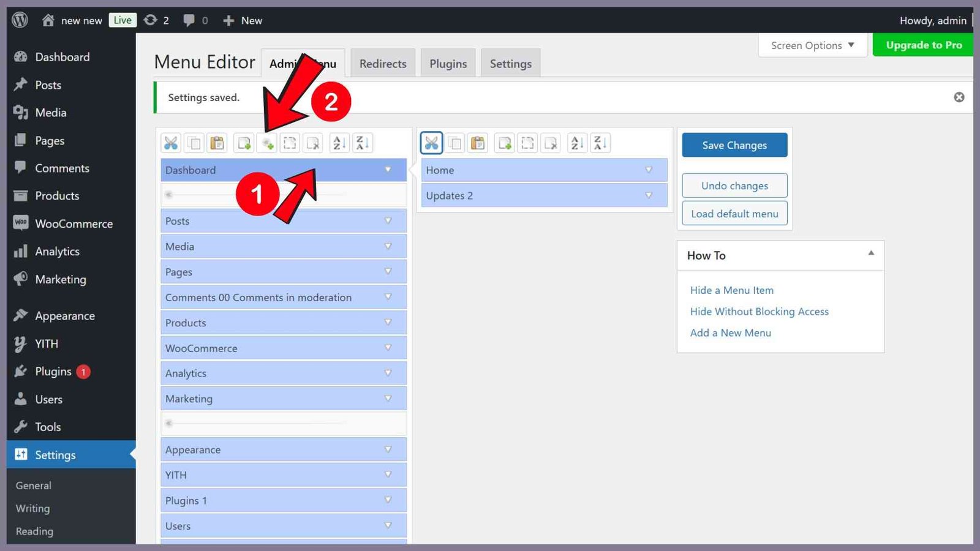Switch to the Settings tab
980x551 pixels.
(x=511, y=64)
